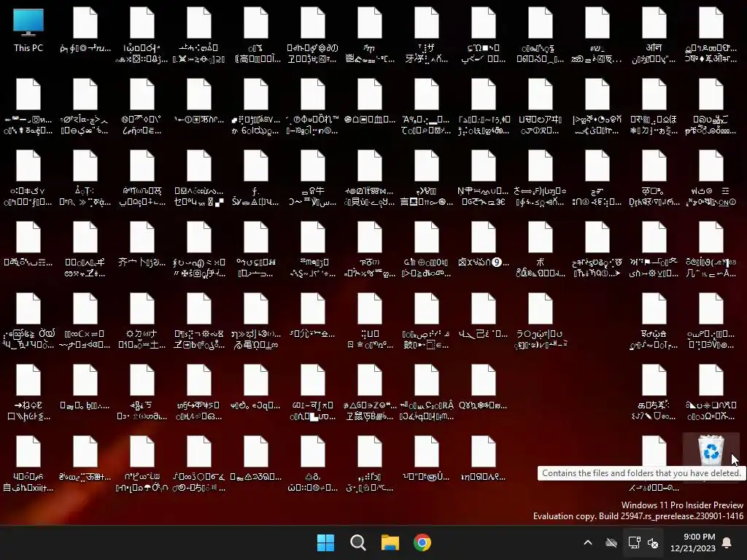Image resolution: width=747 pixels, height=560 pixels.
Task: Select the This PC desktop icon
Action: pos(28,30)
